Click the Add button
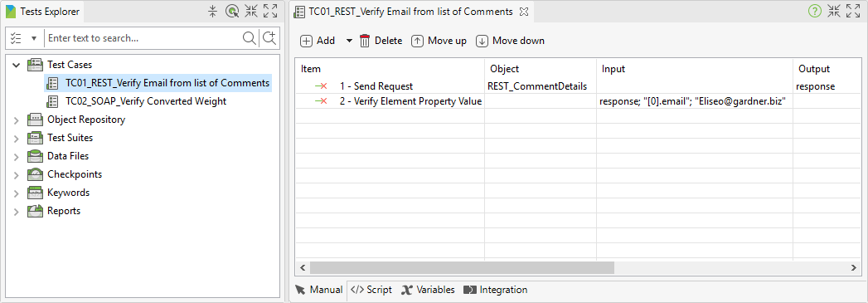 [318, 41]
